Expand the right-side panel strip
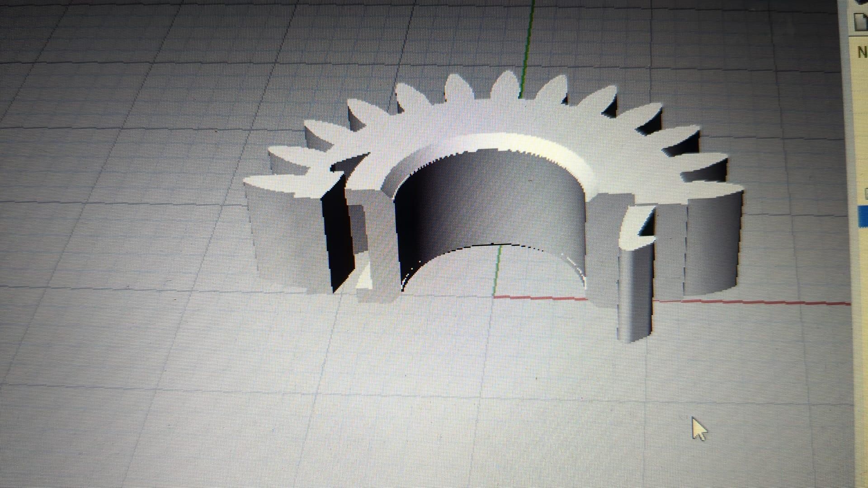 click(861, 136)
